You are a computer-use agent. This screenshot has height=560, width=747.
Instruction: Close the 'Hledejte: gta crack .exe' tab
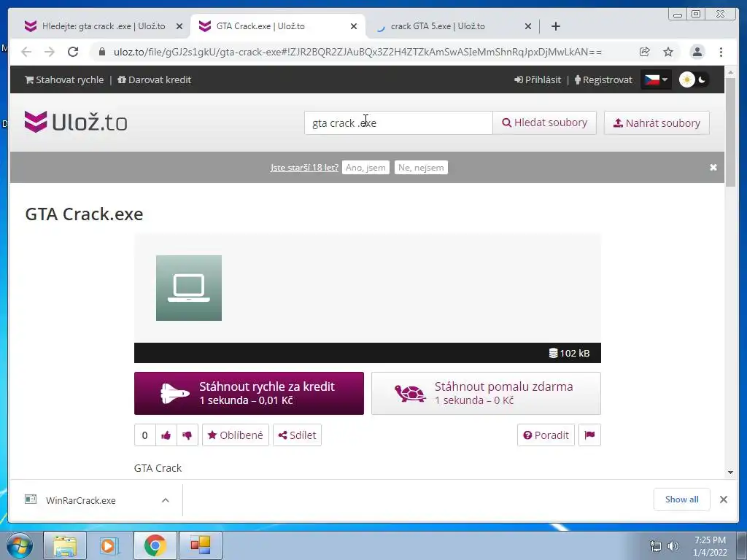(179, 27)
